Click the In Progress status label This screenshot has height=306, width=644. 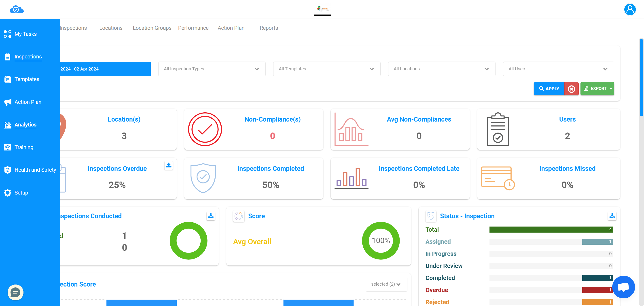[x=441, y=254]
